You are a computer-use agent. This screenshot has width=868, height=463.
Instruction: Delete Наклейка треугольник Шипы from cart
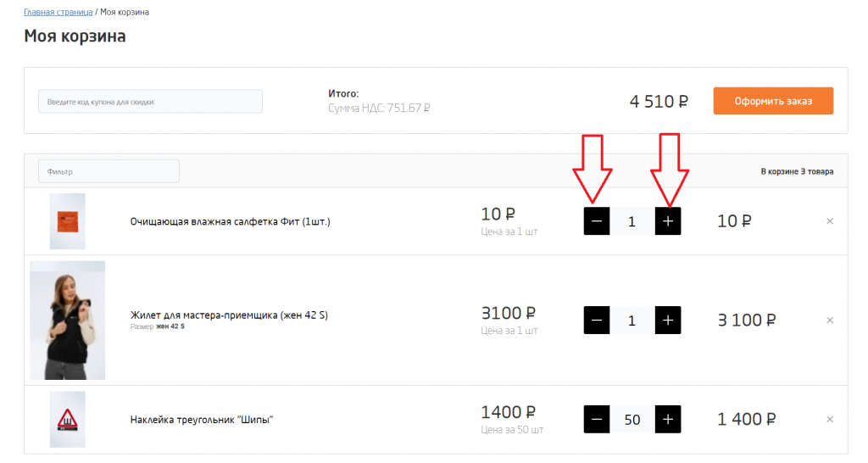(830, 419)
